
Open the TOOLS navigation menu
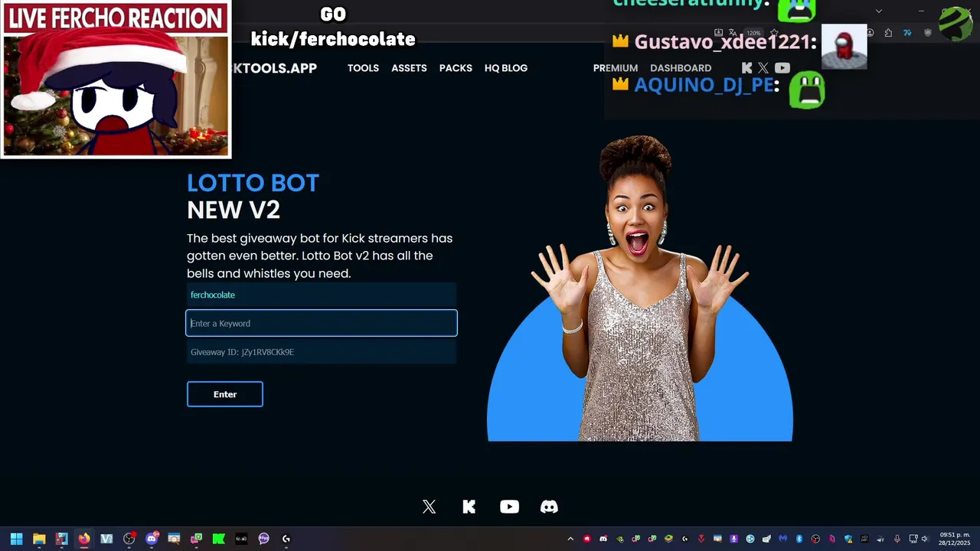click(x=363, y=68)
